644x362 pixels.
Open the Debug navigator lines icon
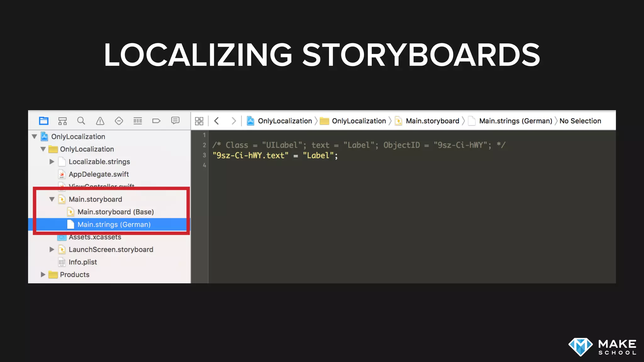[138, 121]
